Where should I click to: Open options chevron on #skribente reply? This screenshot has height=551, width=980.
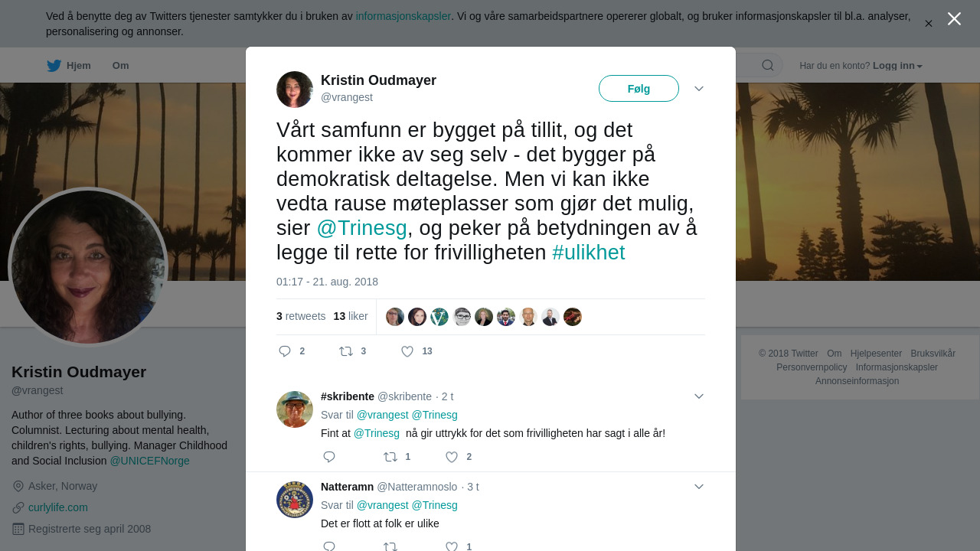[699, 396]
